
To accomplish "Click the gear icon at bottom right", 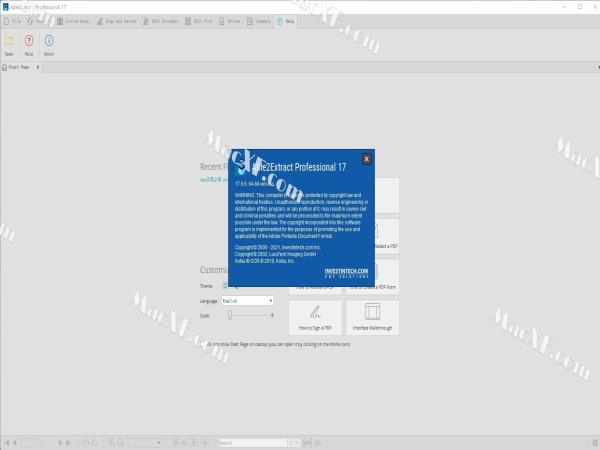I will pyautogui.click(x=595, y=443).
